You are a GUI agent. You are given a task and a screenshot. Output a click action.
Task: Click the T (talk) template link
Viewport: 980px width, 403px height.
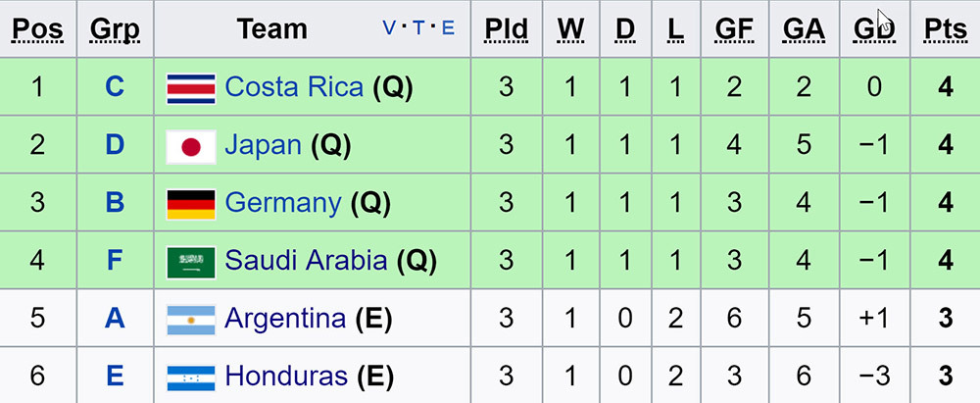coord(419,28)
